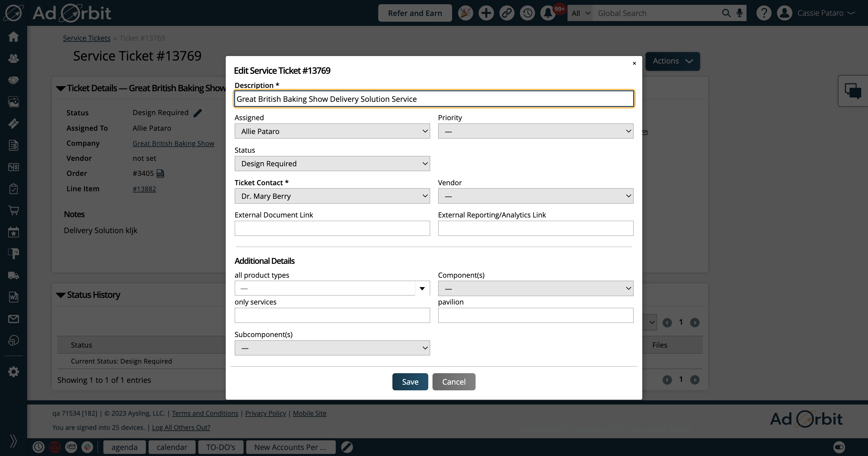Open the clipboard checklist icon
Viewport: 868px width, 456px height.
coord(14,189)
